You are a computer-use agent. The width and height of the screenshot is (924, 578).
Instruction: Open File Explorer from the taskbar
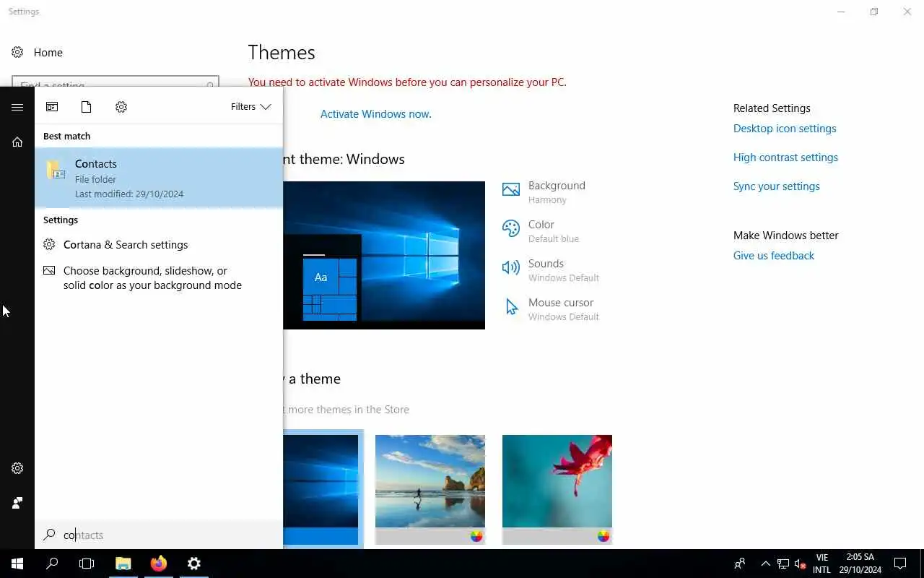tap(123, 564)
